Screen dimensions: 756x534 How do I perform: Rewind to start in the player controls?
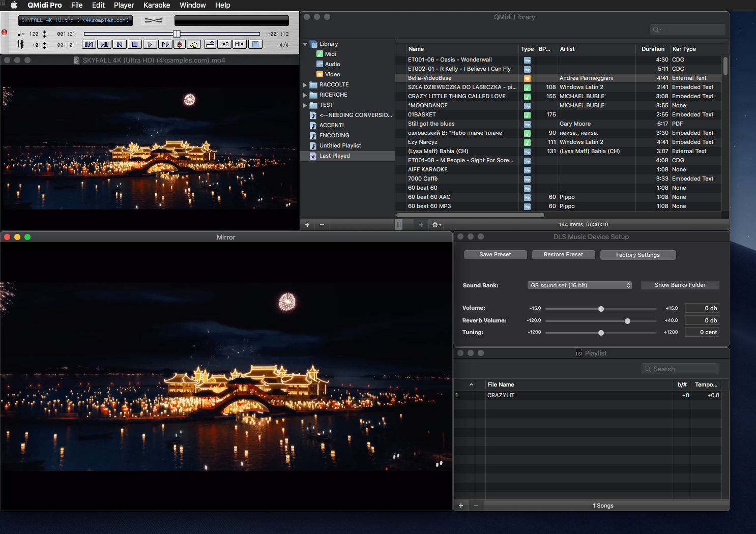[120, 44]
